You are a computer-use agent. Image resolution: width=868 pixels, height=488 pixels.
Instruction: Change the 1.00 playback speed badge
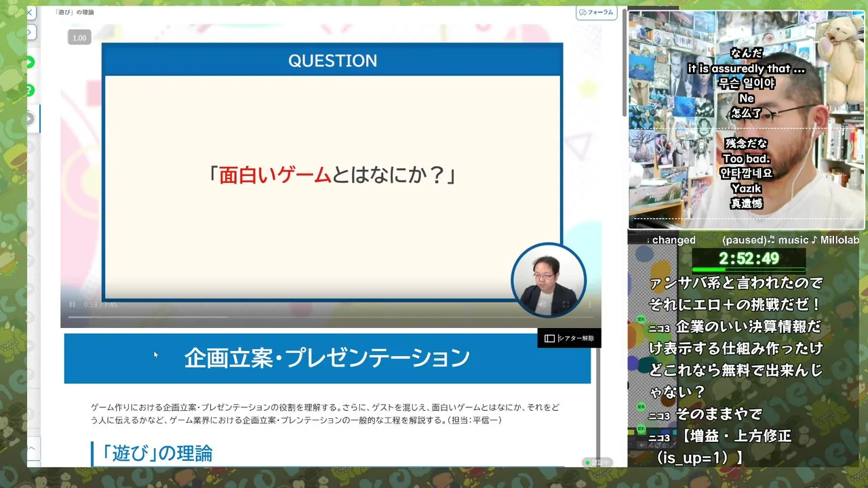[79, 38]
